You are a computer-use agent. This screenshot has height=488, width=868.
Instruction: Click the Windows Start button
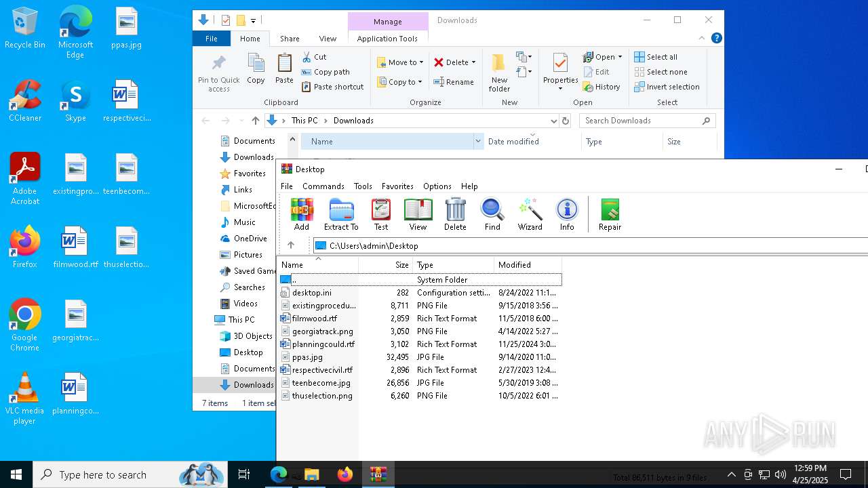[x=16, y=474]
